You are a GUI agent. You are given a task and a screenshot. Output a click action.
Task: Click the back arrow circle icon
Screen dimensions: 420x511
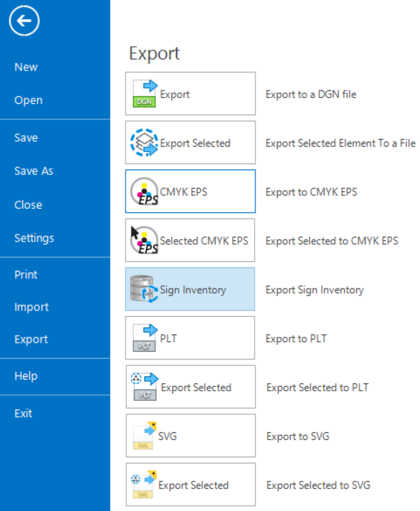coord(24,22)
